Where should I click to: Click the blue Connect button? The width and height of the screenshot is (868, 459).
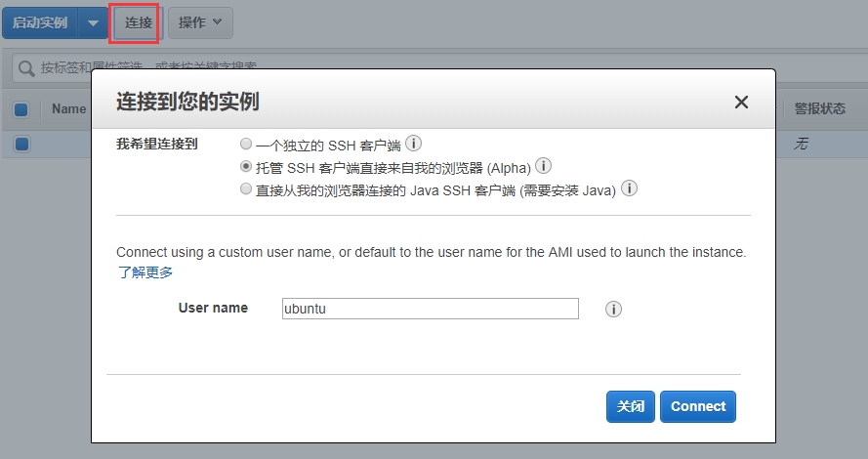pyautogui.click(x=697, y=406)
